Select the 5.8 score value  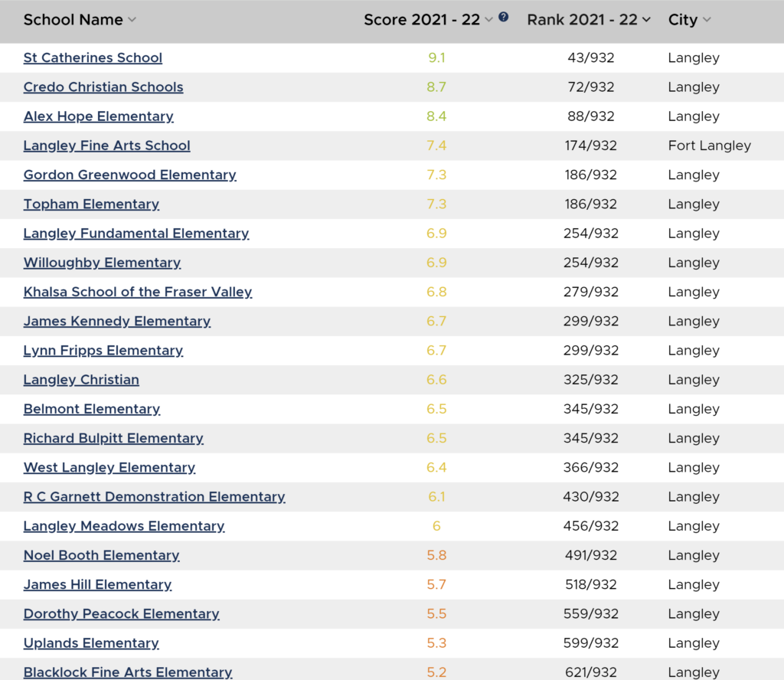(436, 555)
